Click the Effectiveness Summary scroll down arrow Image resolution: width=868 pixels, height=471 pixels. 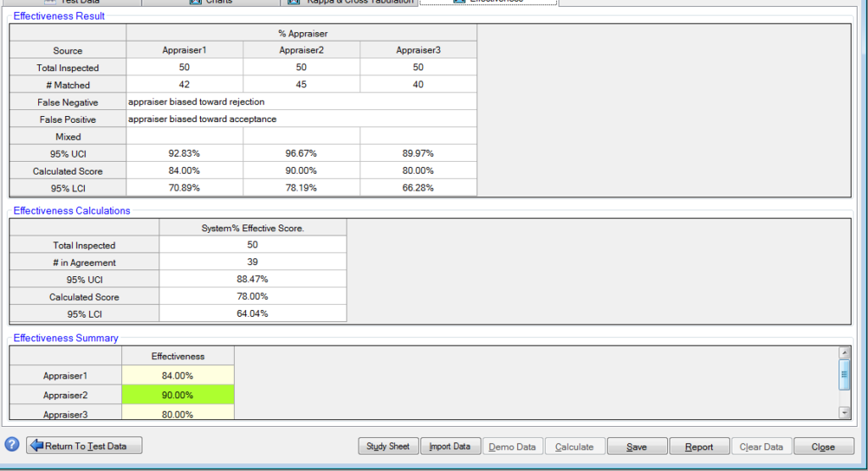843,412
